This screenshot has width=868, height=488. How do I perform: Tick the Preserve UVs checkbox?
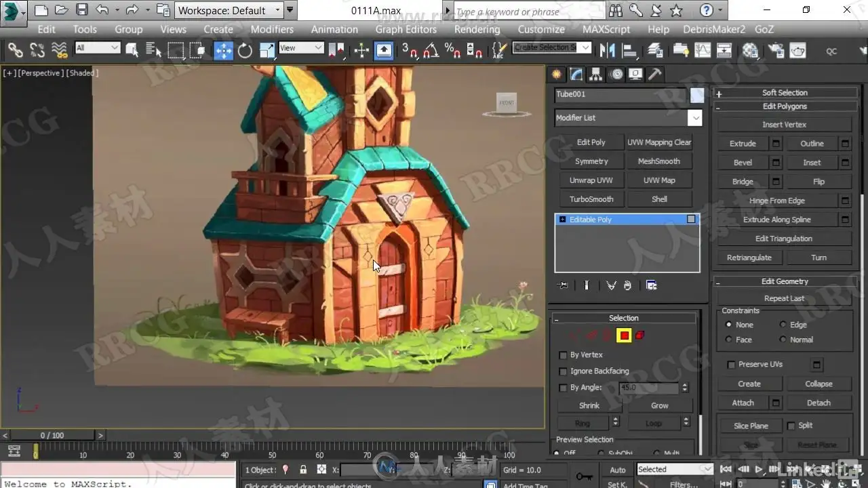pos(731,365)
